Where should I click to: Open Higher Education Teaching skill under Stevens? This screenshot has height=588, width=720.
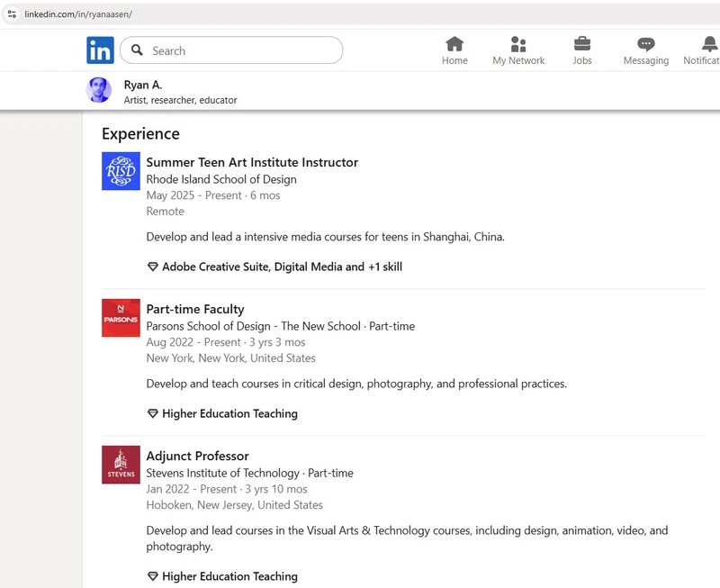(229, 576)
